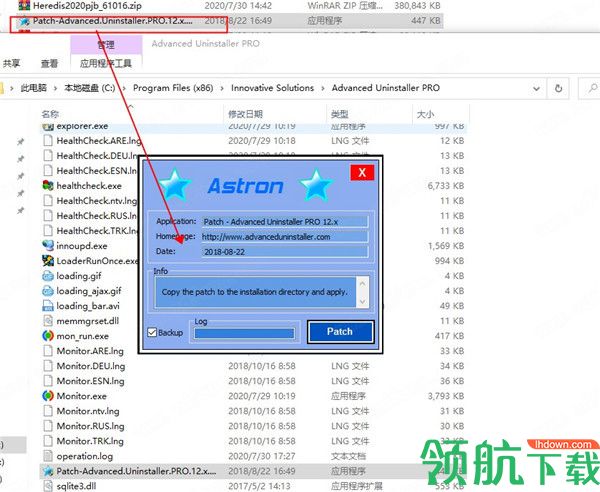Image resolution: width=600 pixels, height=492 pixels.
Task: Select sqlite3.dll file icon
Action: point(47,485)
